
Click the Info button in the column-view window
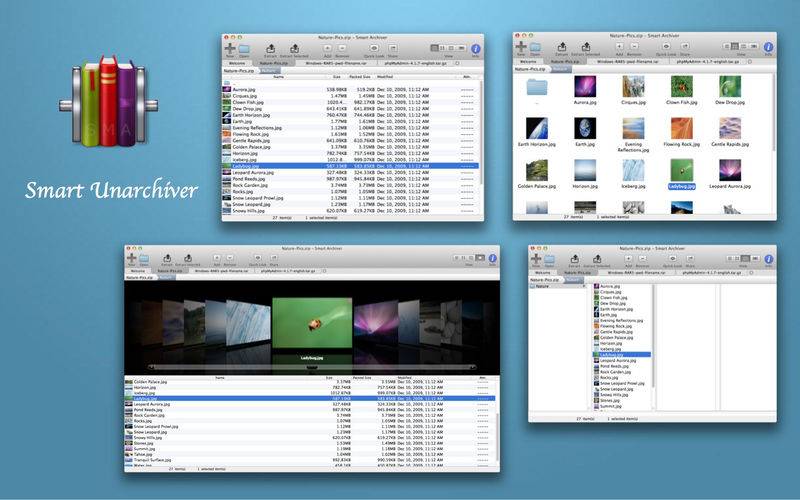pos(768,259)
